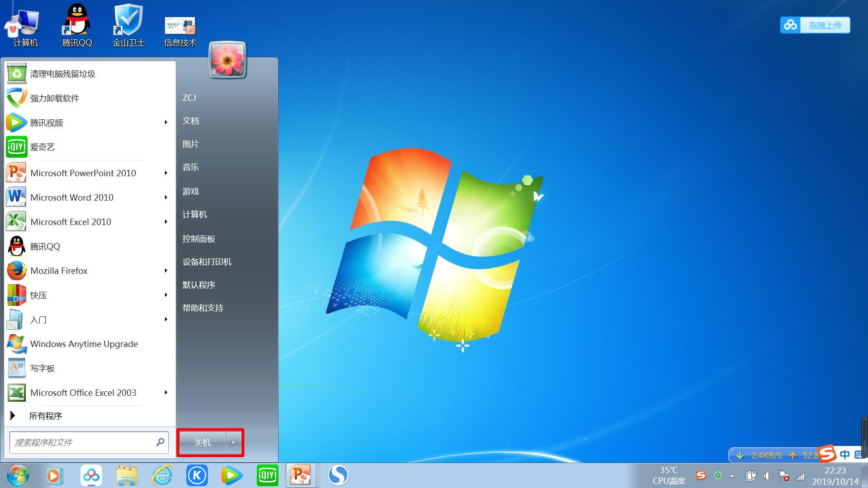The image size is (868, 488).
Task: Open the Kugou K taskbar icon
Action: [x=197, y=476]
